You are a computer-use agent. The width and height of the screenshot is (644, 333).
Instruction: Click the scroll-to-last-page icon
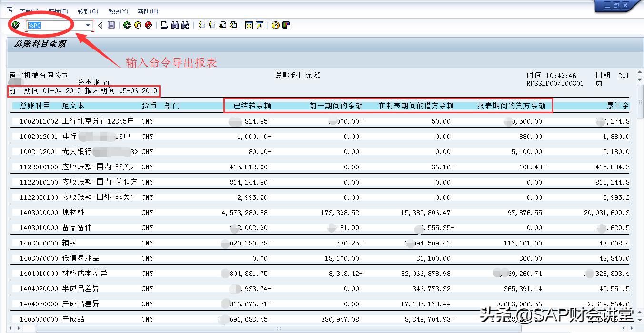[x=233, y=25]
